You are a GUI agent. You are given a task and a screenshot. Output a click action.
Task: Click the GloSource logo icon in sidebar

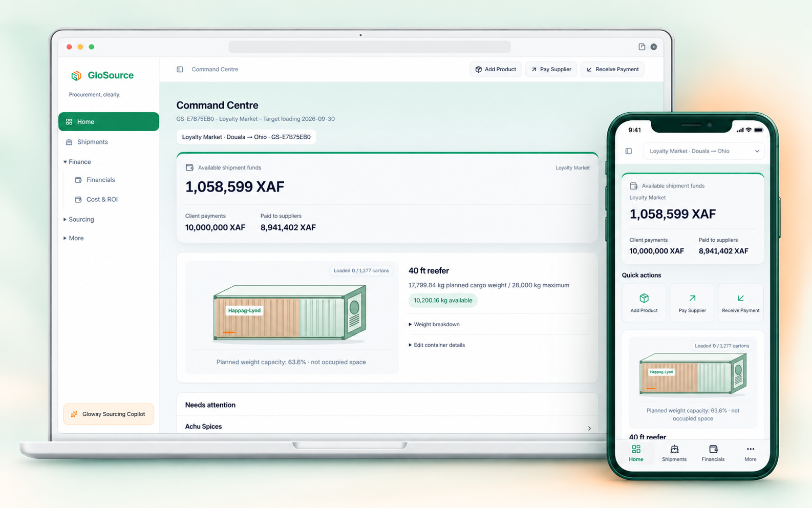[76, 76]
